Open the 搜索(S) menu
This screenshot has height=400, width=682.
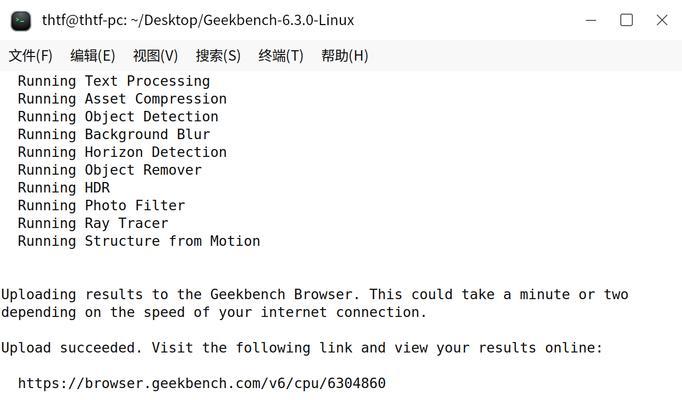click(x=218, y=56)
